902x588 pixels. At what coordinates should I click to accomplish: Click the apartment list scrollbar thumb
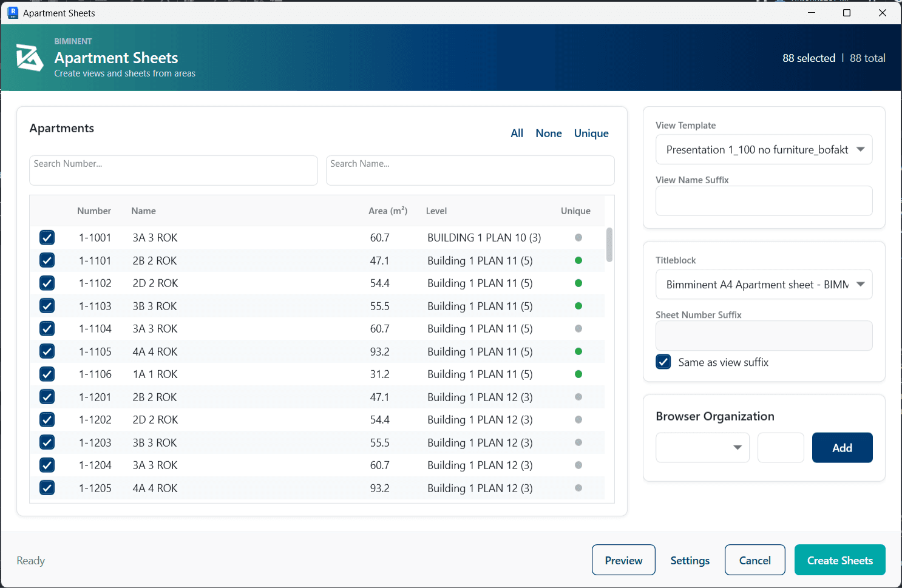pyautogui.click(x=609, y=245)
